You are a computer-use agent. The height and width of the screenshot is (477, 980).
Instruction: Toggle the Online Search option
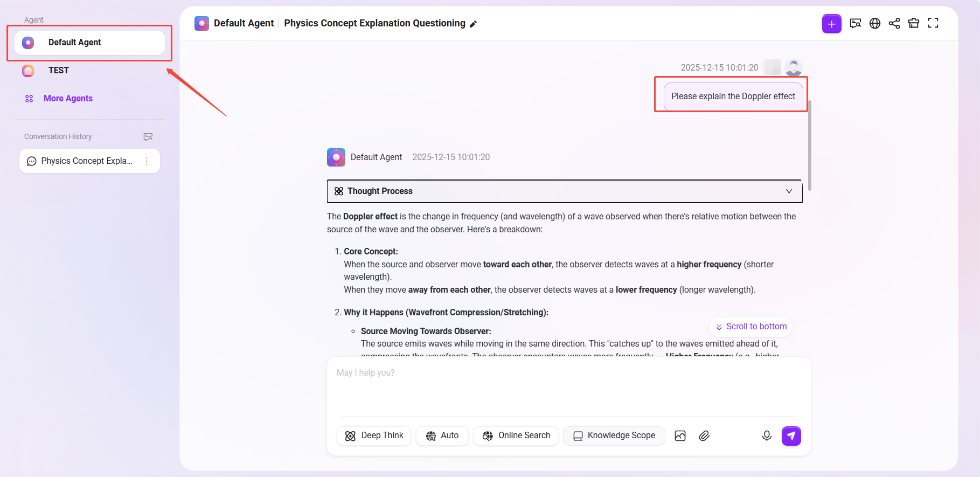click(x=516, y=435)
